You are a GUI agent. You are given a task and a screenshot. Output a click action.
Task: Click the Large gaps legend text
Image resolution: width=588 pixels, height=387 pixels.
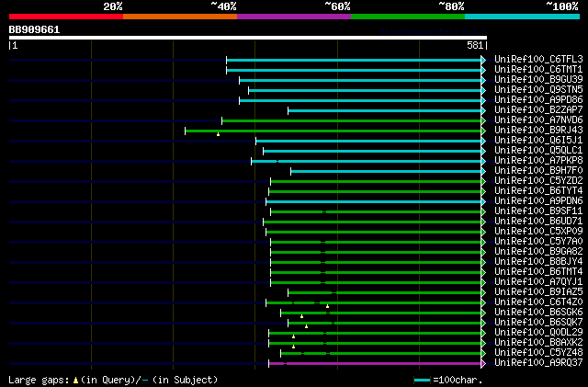pyautogui.click(x=39, y=380)
